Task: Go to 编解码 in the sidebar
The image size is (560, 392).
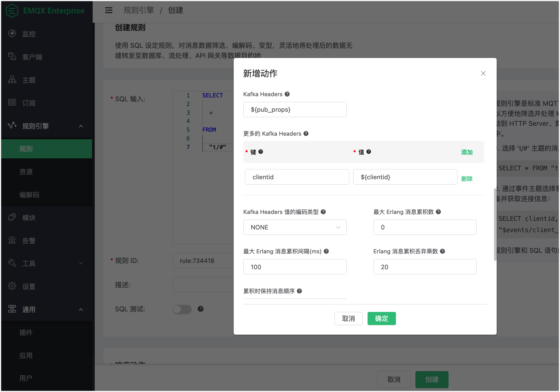Action: (x=29, y=195)
